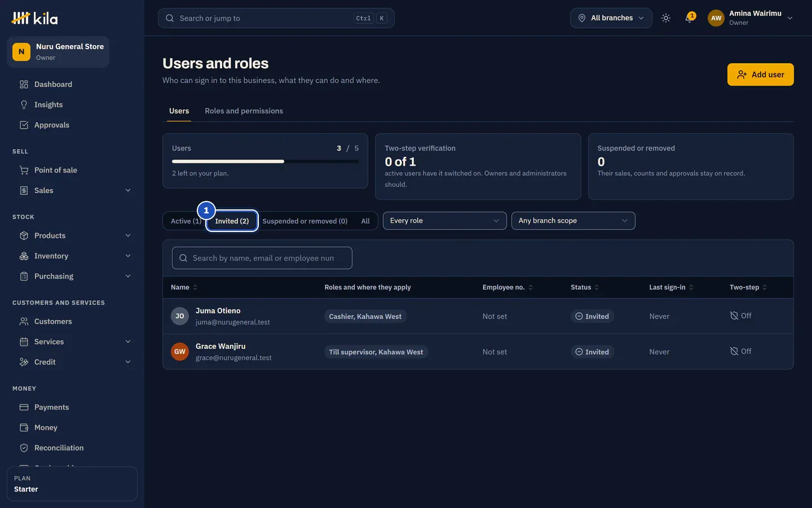This screenshot has width=812, height=508.
Task: Sort table by Name column
Action: click(184, 287)
